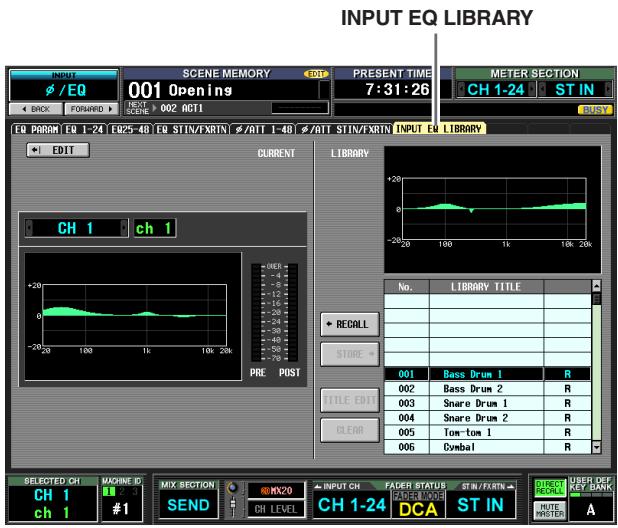Screen dimensions: 618x528
Task: Click the library list scrollbar thumb
Action: pyautogui.click(x=596, y=299)
